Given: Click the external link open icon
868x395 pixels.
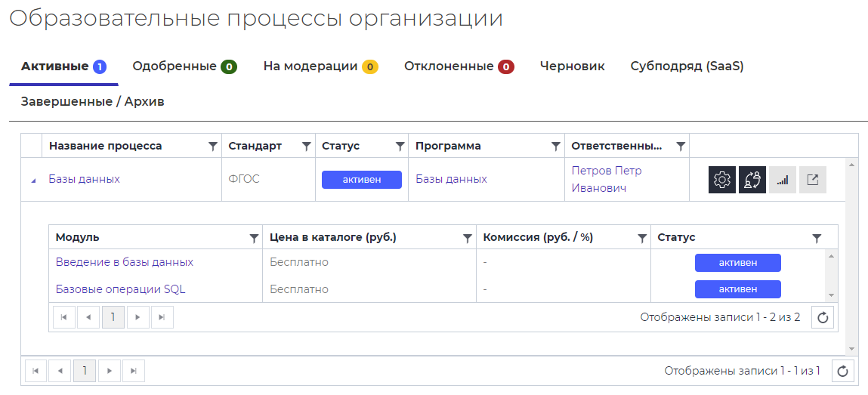Looking at the screenshot, I should 812,180.
